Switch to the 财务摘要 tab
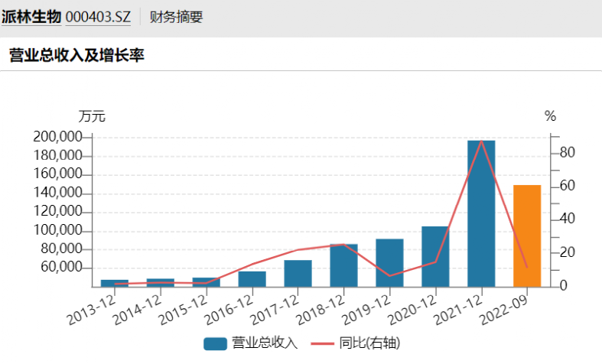The width and height of the screenshot is (602, 364). pyautogui.click(x=176, y=17)
